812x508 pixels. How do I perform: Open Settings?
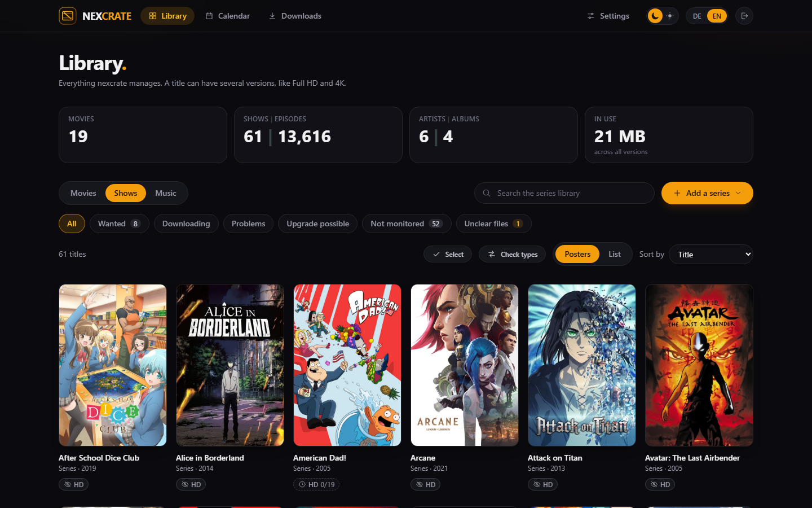pos(608,16)
